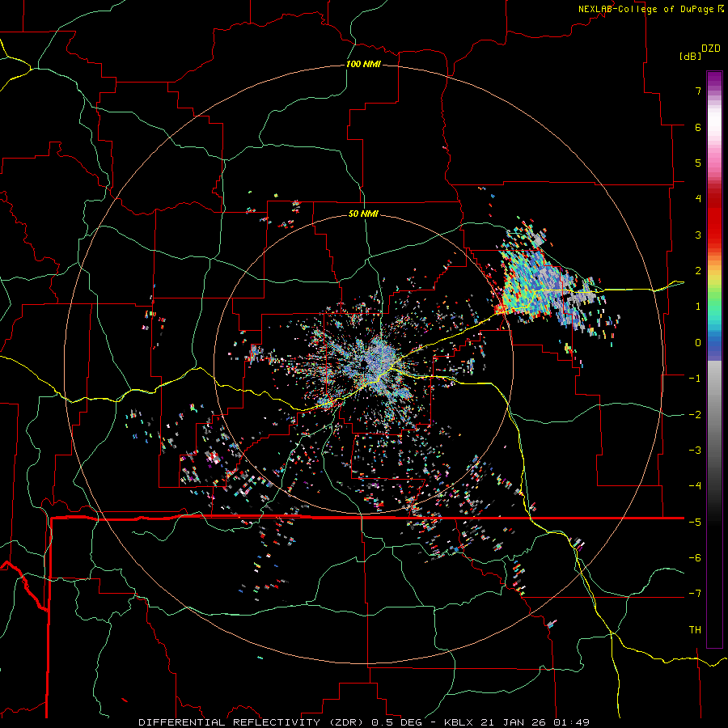Click the scale value "-4" on legend
The width and height of the screenshot is (728, 728).
coord(695,486)
